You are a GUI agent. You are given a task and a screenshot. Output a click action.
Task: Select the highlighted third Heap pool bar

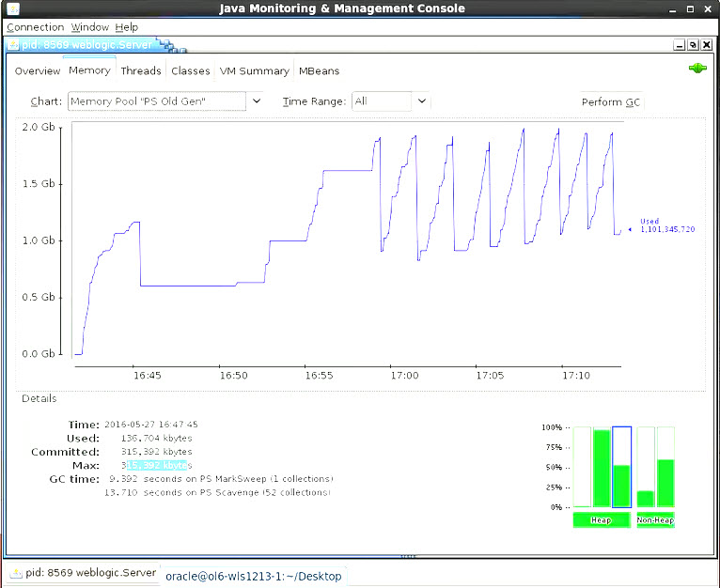tap(621, 467)
